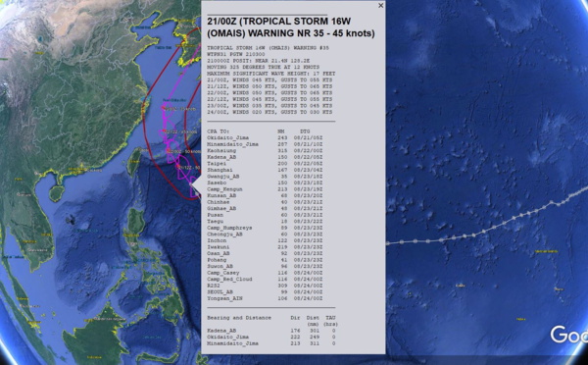Click the current 21/00Z storm position marker
The width and height of the screenshot is (588, 365).
click(191, 184)
